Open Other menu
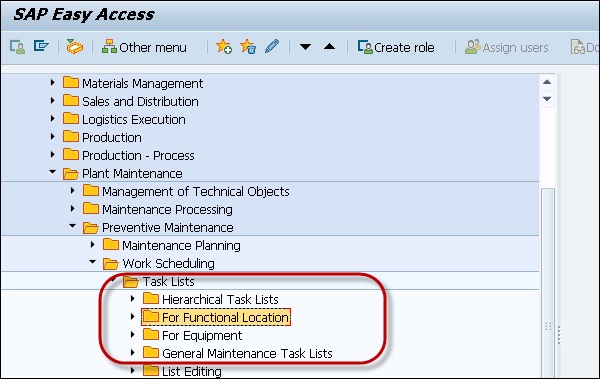 (x=144, y=47)
